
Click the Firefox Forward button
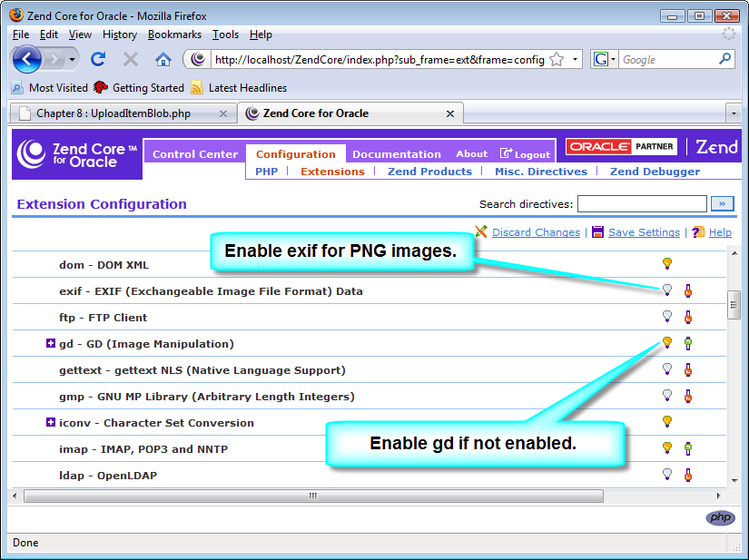pos(54,60)
